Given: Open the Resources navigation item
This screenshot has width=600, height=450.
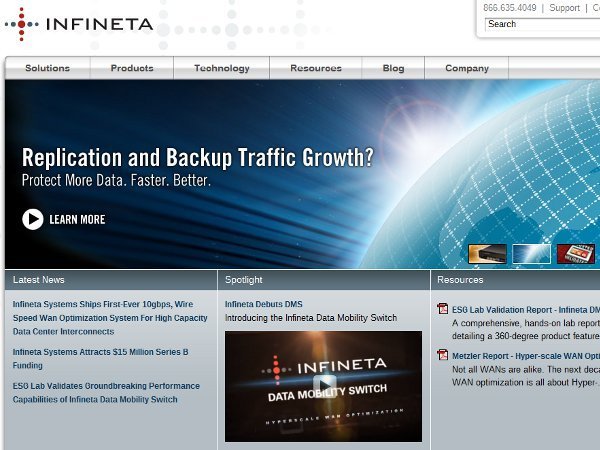Looking at the screenshot, I should [x=316, y=68].
